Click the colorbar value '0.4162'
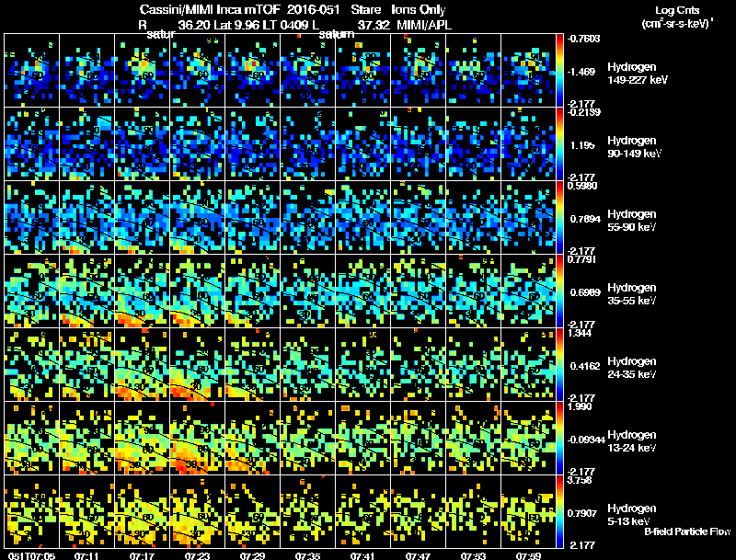The width and height of the screenshot is (736, 560). 585,366
